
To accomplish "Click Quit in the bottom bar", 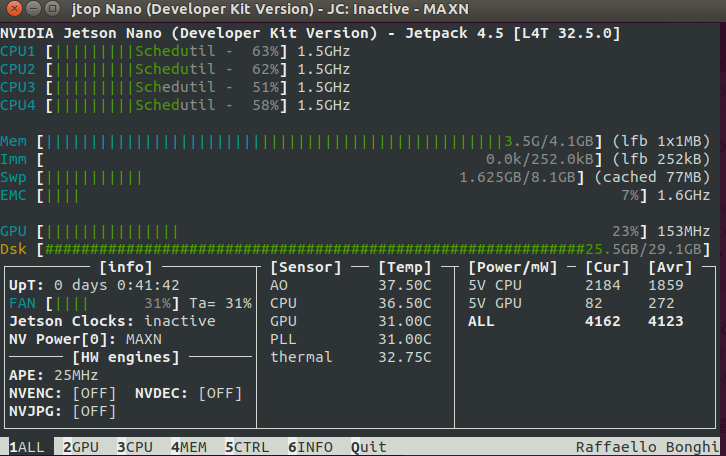I will point(369,447).
